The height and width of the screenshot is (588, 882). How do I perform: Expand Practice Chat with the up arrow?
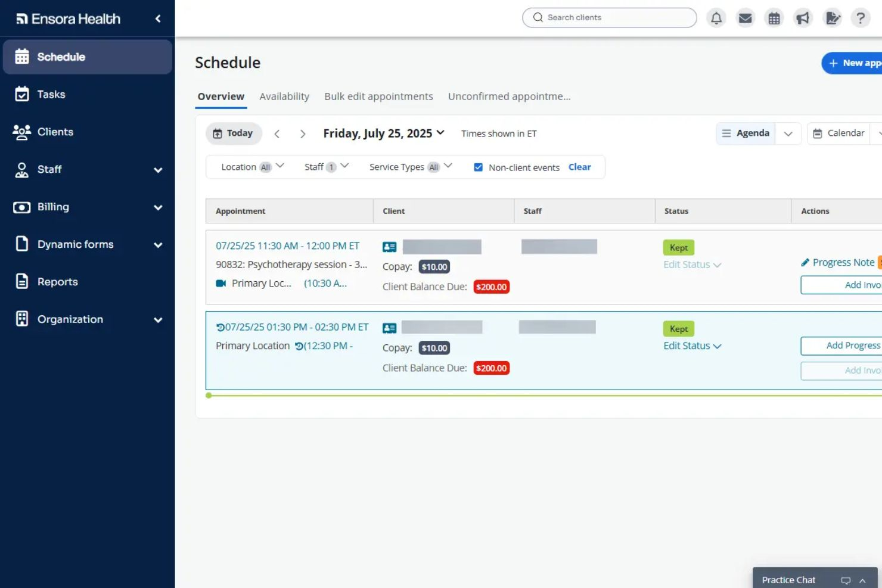[x=862, y=580]
